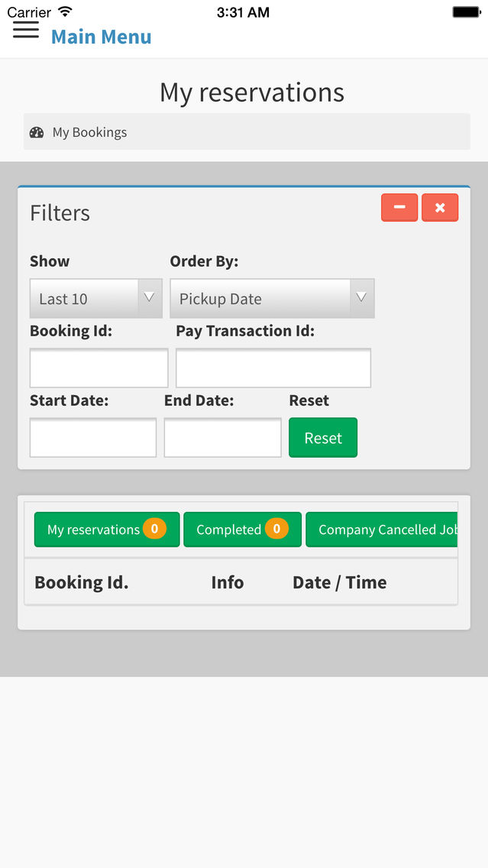
Task: Click the Booking Id column header
Action: tap(81, 582)
